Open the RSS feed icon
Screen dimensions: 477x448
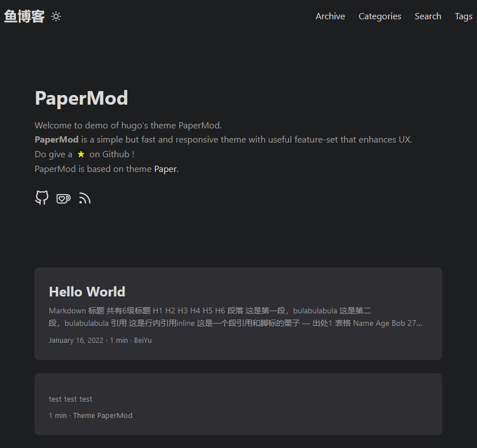click(x=84, y=198)
